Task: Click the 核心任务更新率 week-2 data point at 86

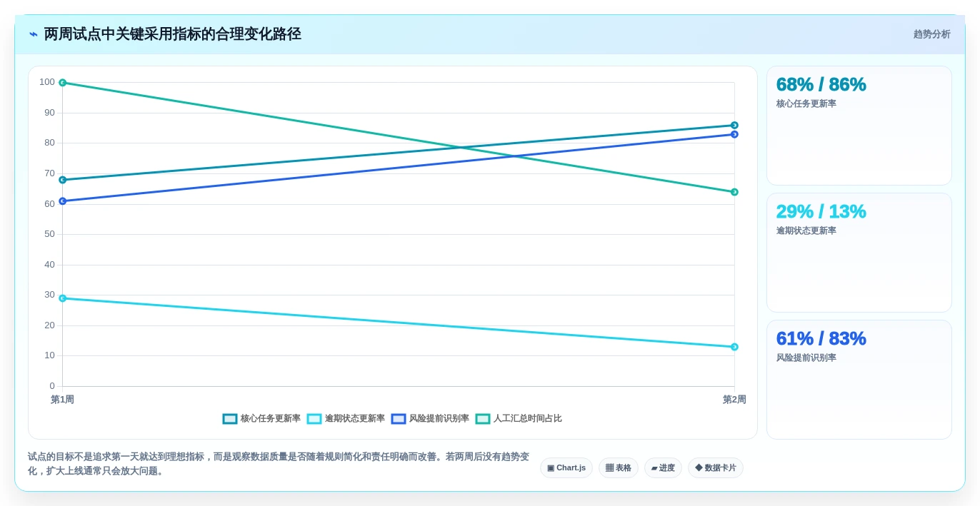Action: [x=734, y=126]
